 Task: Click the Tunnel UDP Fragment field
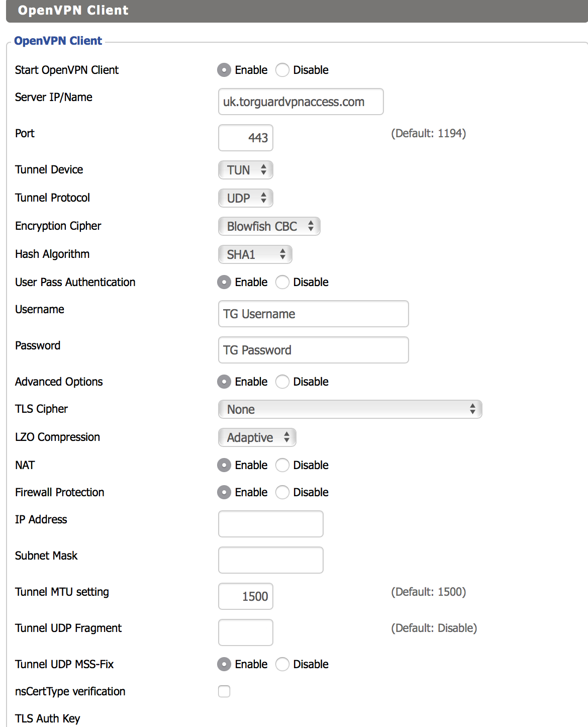(x=246, y=632)
